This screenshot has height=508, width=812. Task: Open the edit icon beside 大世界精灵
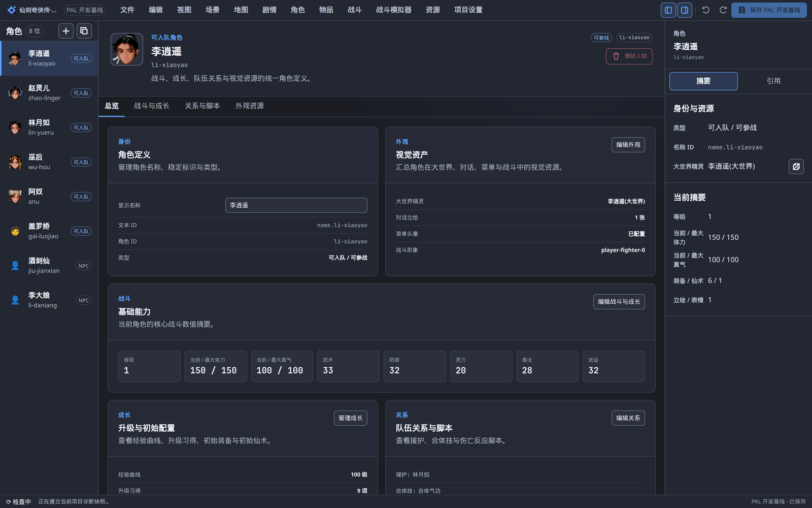(796, 167)
